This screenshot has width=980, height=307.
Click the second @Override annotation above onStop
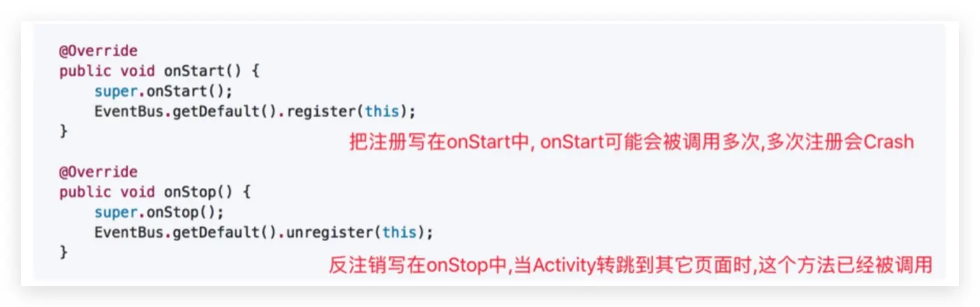coord(98,172)
